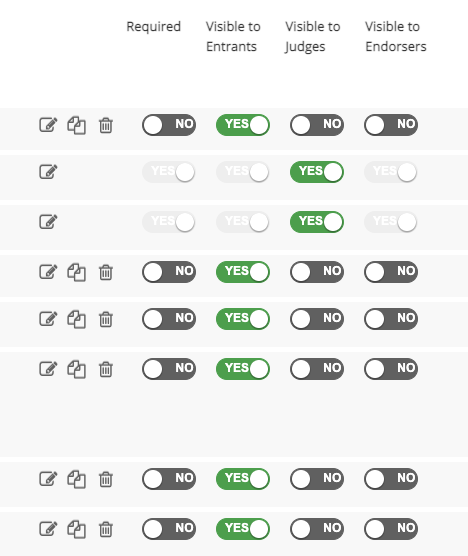Screen dimensions: 468x556
Task: Delete the last row using its trash icon
Action: click(106, 529)
